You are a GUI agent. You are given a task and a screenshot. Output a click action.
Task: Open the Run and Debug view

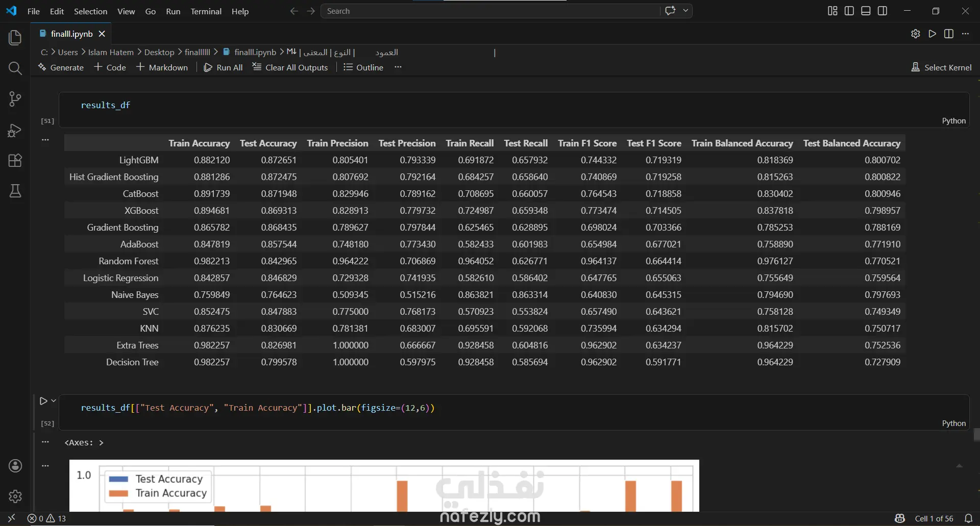(x=15, y=130)
